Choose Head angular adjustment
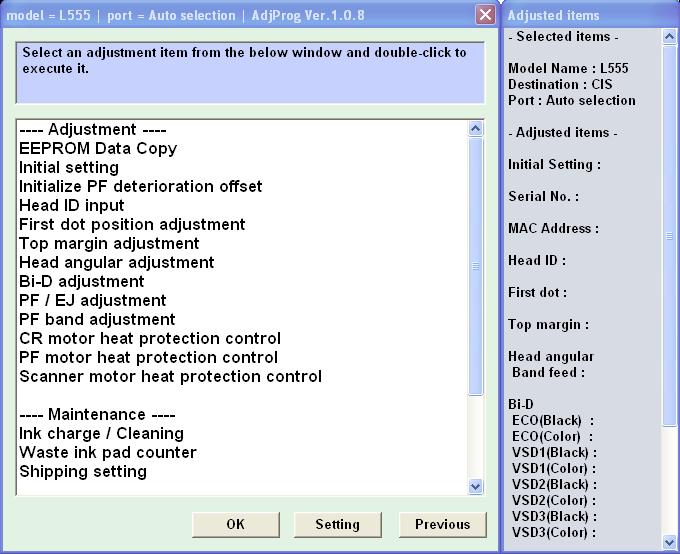Screen dimensions: 680x554 click(117, 262)
